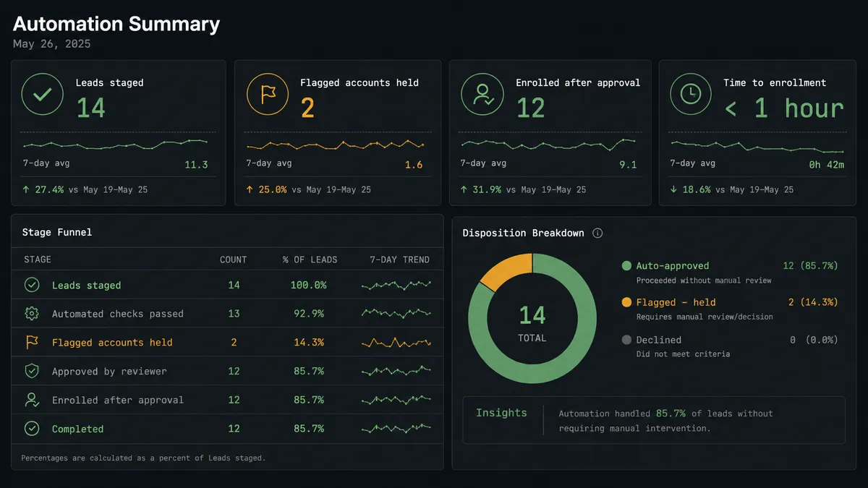Click the 7-day avg value 0h 42m

[x=826, y=165]
